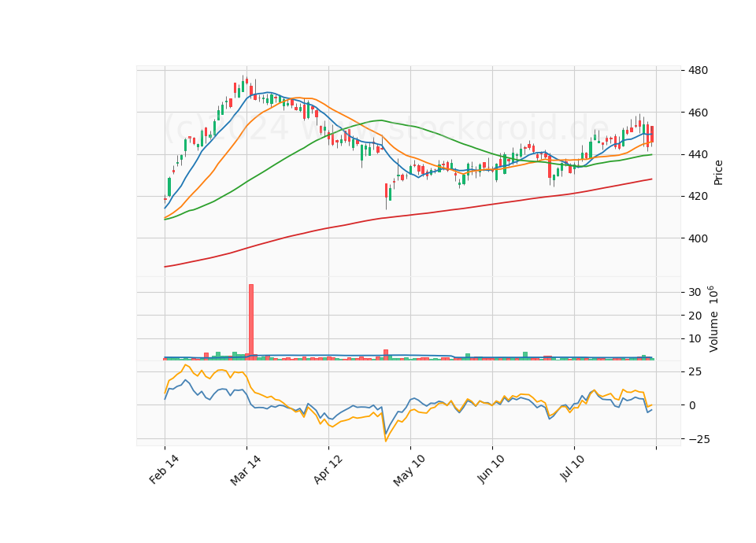Click the "Apr 12" date label
Image resolution: width=756 pixels, height=543 pixels.
click(x=328, y=469)
